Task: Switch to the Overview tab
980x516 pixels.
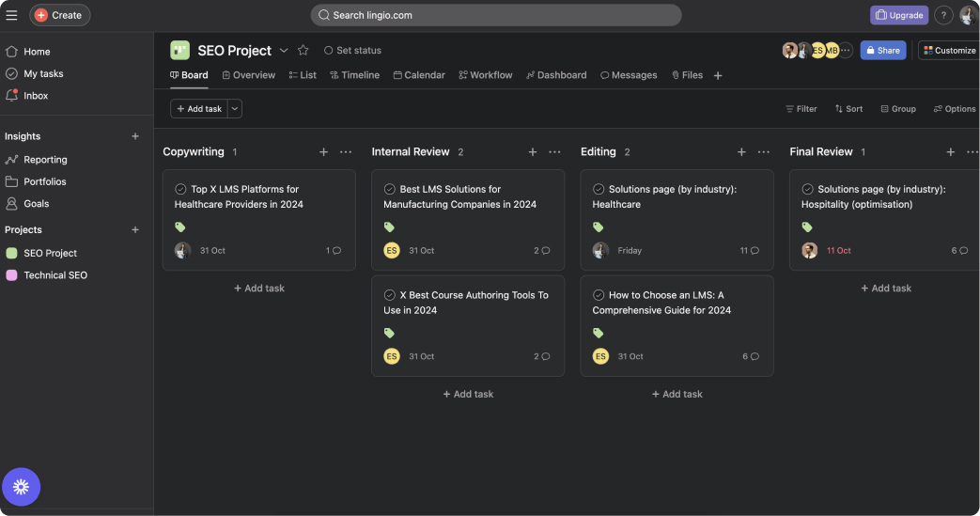Action: coord(249,75)
